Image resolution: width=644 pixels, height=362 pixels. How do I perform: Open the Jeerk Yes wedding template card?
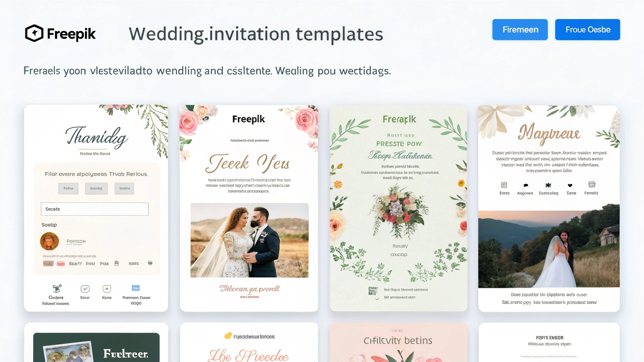pos(249,208)
